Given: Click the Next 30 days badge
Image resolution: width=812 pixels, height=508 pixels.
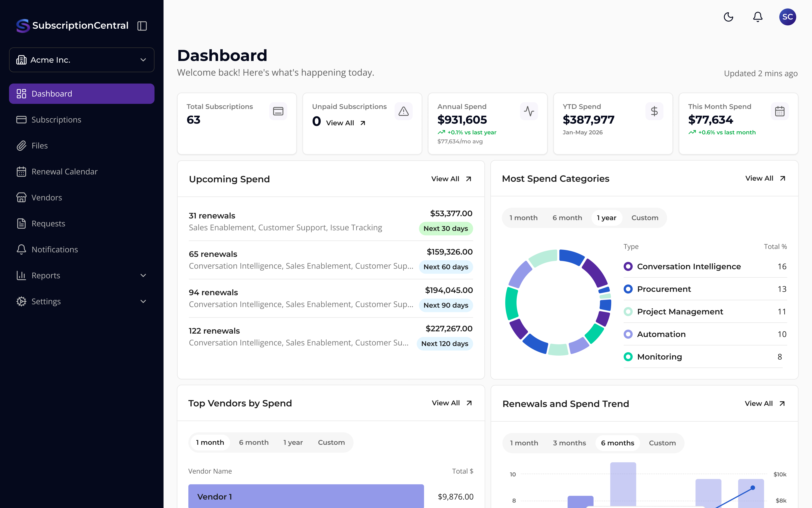Looking at the screenshot, I should (446, 228).
